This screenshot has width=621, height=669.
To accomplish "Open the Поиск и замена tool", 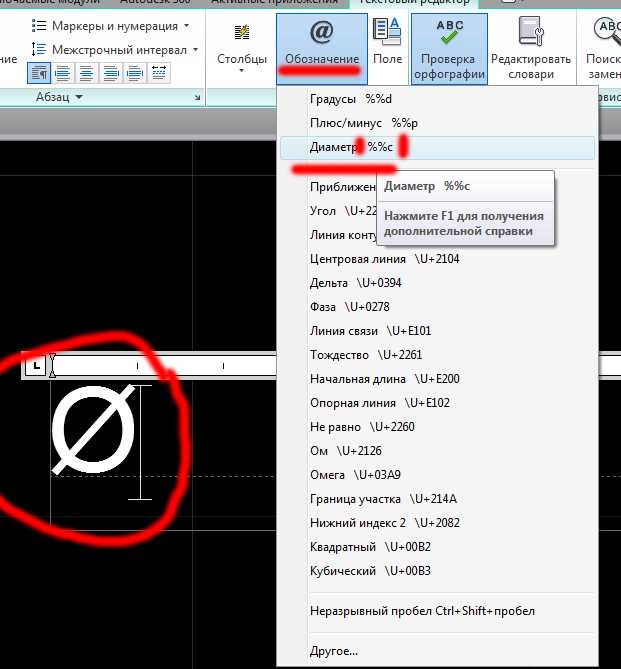I will click(x=603, y=48).
